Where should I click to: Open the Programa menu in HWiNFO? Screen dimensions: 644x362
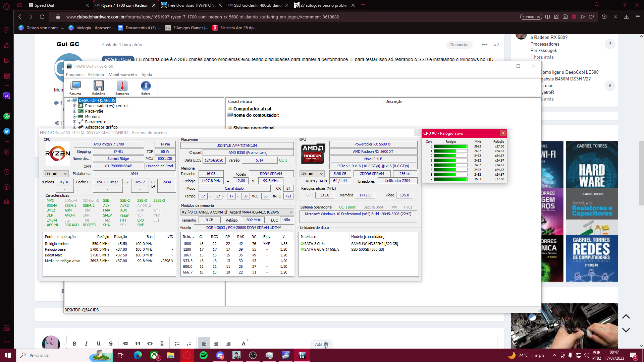point(75,75)
